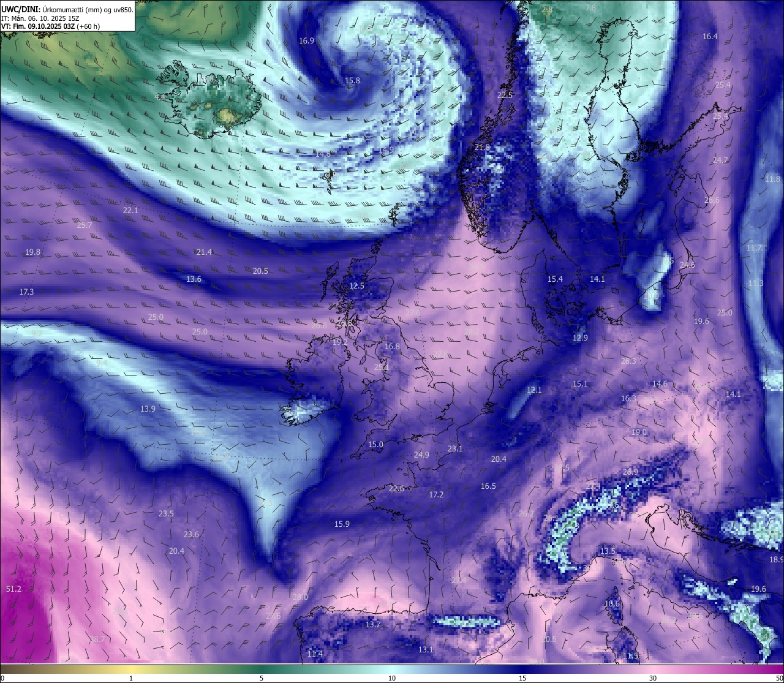Click the 15.0 value over Cornwall
The image size is (784, 683).
tap(375, 445)
